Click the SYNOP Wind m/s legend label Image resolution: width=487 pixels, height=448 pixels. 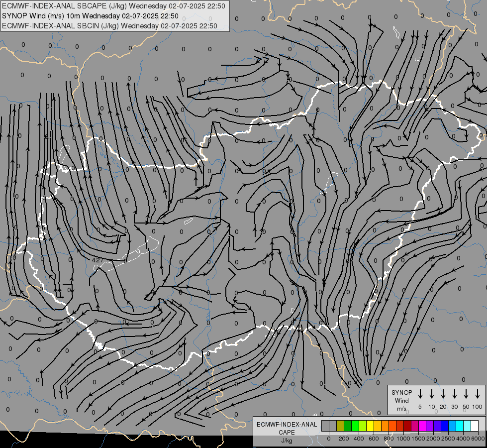coord(401,400)
